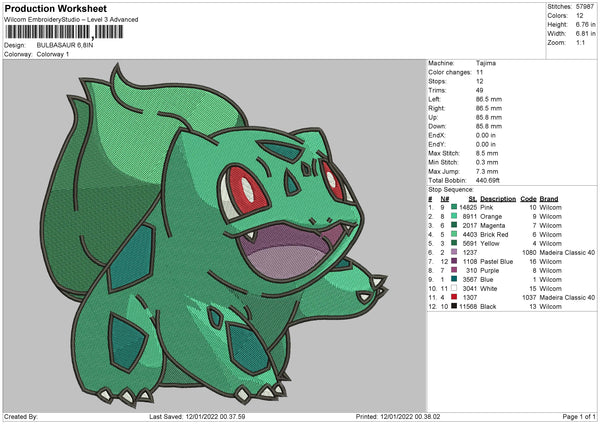Click the color swatch in the Pink row
Viewport: 600px width, 424px height.
coord(454,207)
